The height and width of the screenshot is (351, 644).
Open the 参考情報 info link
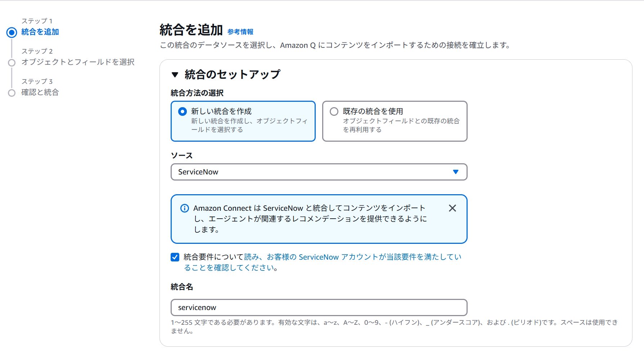pos(240,32)
